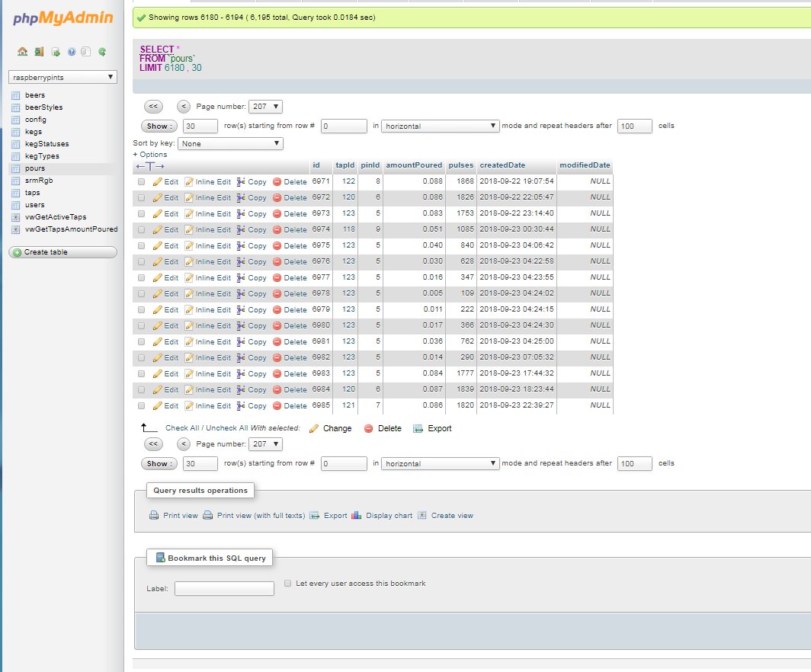This screenshot has height=672, width=811.
Task: Click the taps table icon in sidebar
Action: point(15,193)
